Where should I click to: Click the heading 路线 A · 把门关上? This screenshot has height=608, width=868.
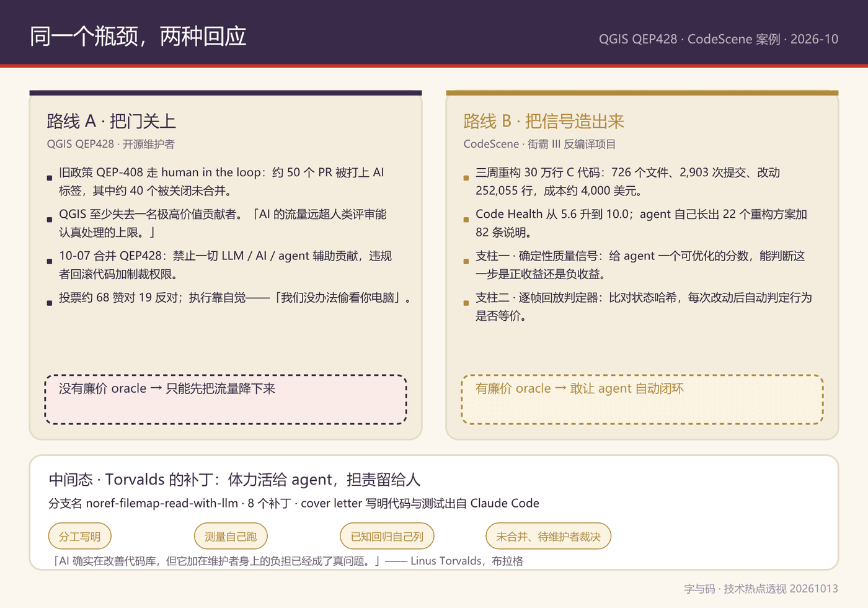point(112,121)
